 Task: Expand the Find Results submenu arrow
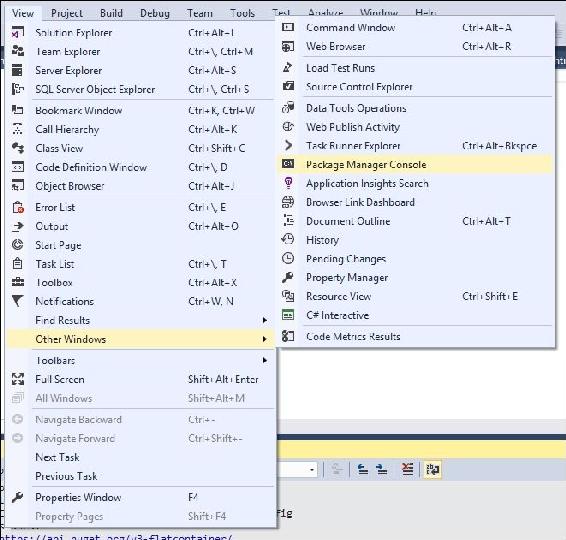(x=265, y=320)
